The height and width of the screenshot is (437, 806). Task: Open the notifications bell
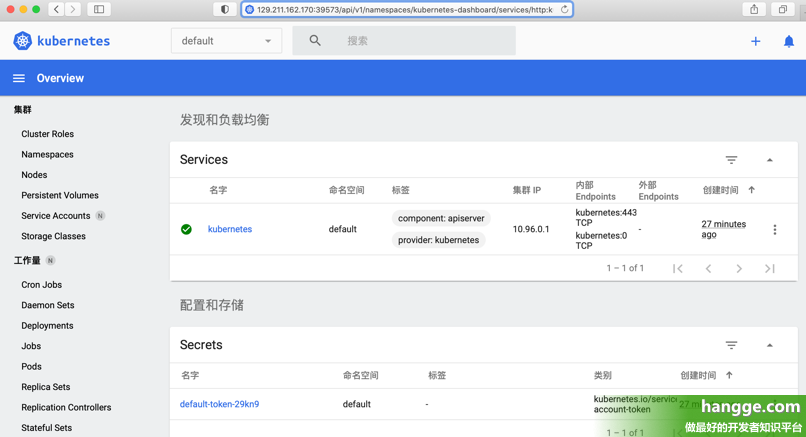click(x=789, y=41)
